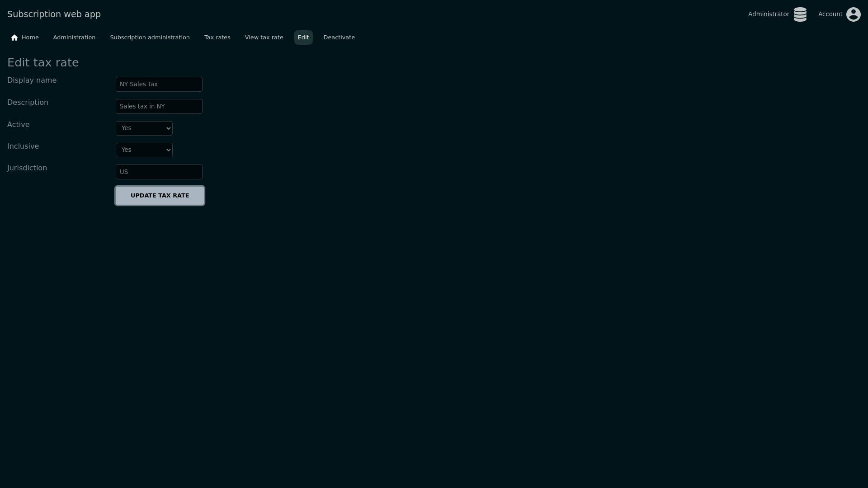
Task: Click the Subscription web app title
Action: tap(54, 14)
